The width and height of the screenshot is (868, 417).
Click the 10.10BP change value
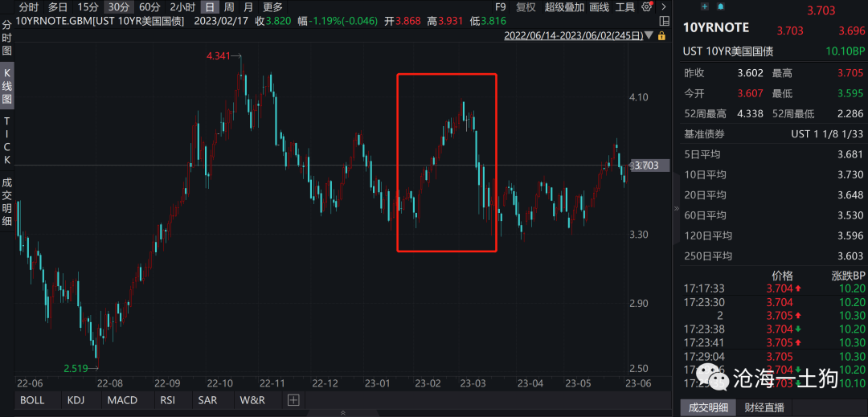coord(845,51)
